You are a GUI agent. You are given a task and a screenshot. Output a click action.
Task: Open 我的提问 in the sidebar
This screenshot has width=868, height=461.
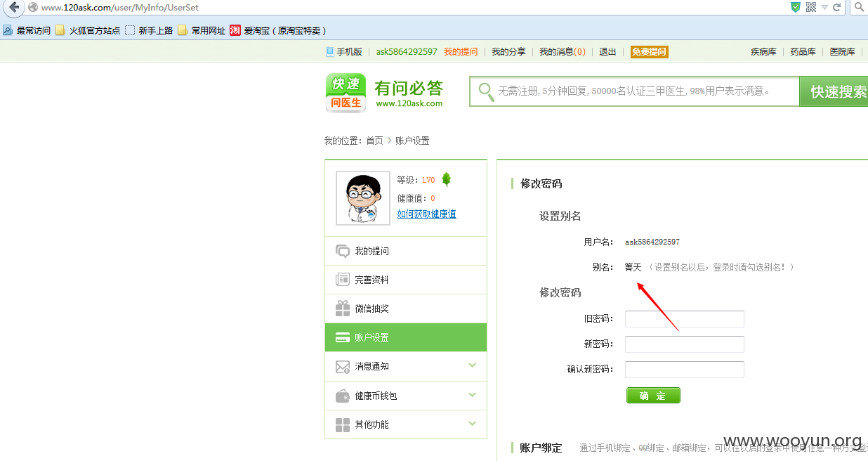(x=406, y=251)
